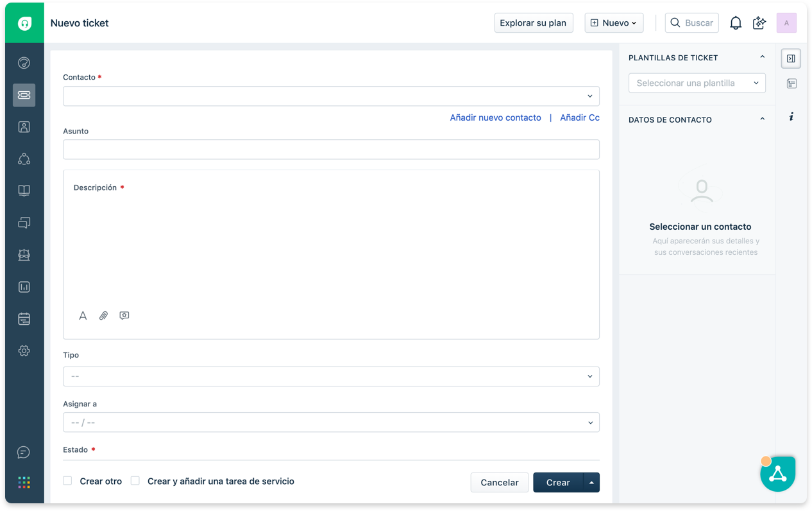This screenshot has height=511, width=812.
Task: Click the attach file paperclip icon
Action: [103, 316]
